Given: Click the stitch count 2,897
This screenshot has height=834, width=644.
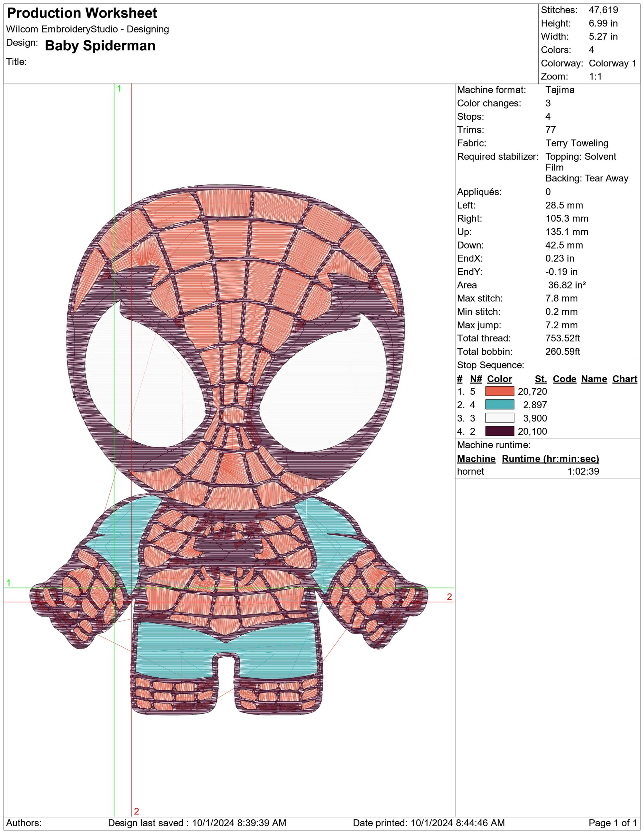Looking at the screenshot, I should click(x=535, y=405).
